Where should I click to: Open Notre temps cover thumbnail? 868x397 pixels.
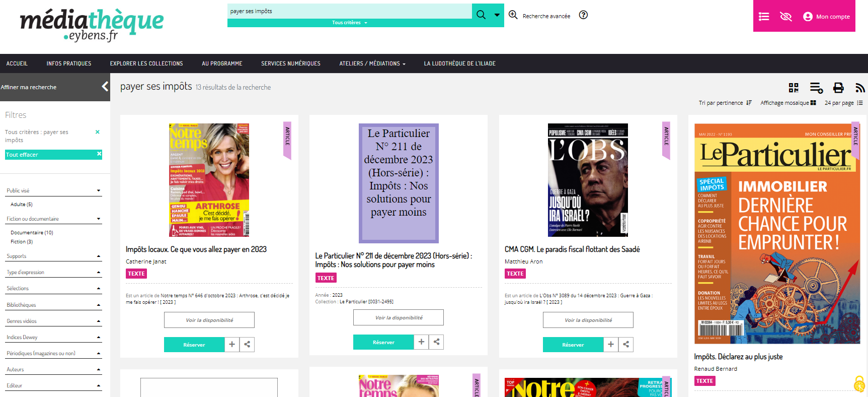(x=209, y=180)
